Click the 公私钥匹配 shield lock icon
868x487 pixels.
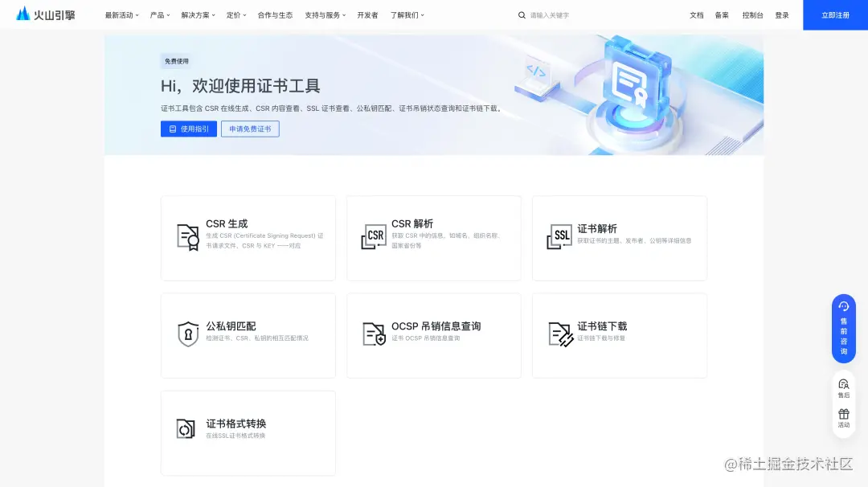(x=188, y=335)
